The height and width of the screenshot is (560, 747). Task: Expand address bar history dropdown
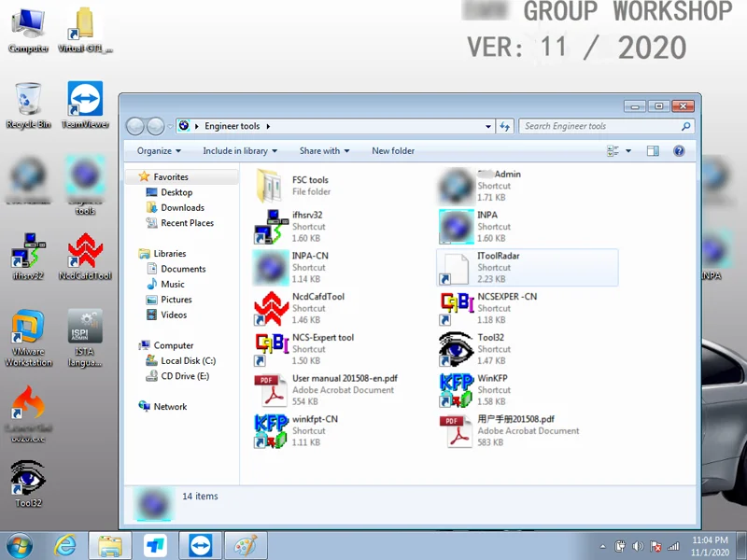488,126
